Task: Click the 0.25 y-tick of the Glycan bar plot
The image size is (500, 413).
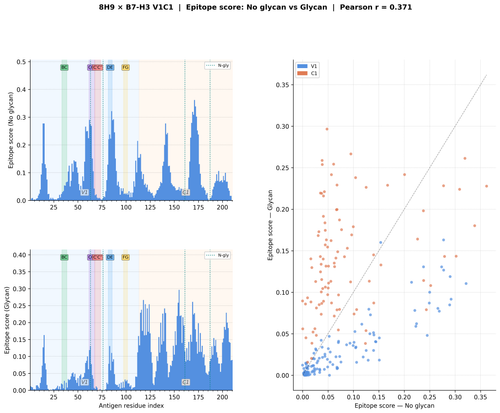Action: (x=19, y=306)
